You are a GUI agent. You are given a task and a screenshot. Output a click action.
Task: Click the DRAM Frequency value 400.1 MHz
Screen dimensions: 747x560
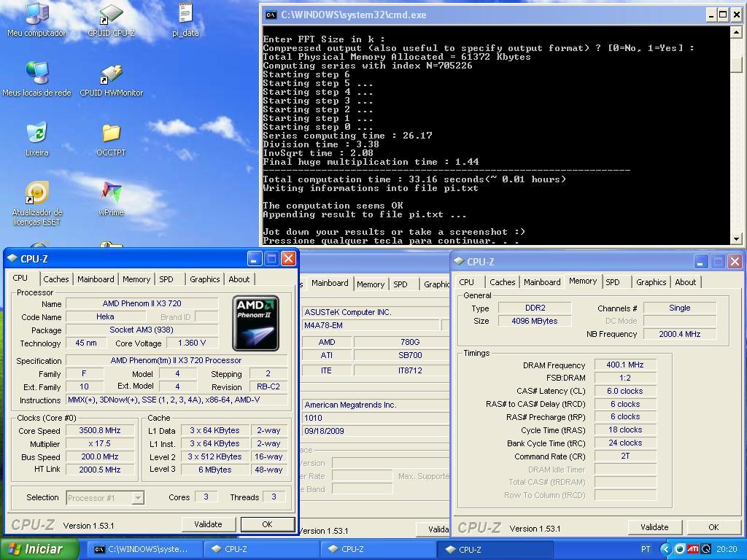pyautogui.click(x=625, y=365)
